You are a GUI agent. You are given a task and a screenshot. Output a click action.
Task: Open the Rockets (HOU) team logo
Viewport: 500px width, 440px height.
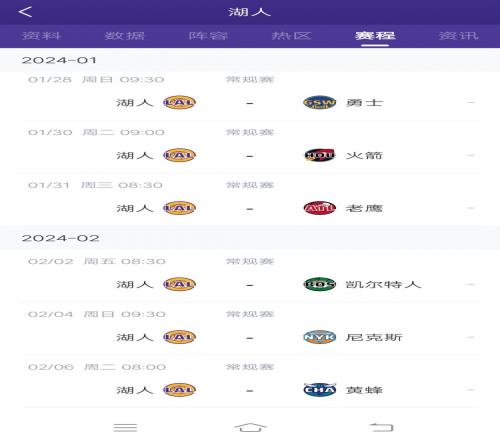(319, 155)
